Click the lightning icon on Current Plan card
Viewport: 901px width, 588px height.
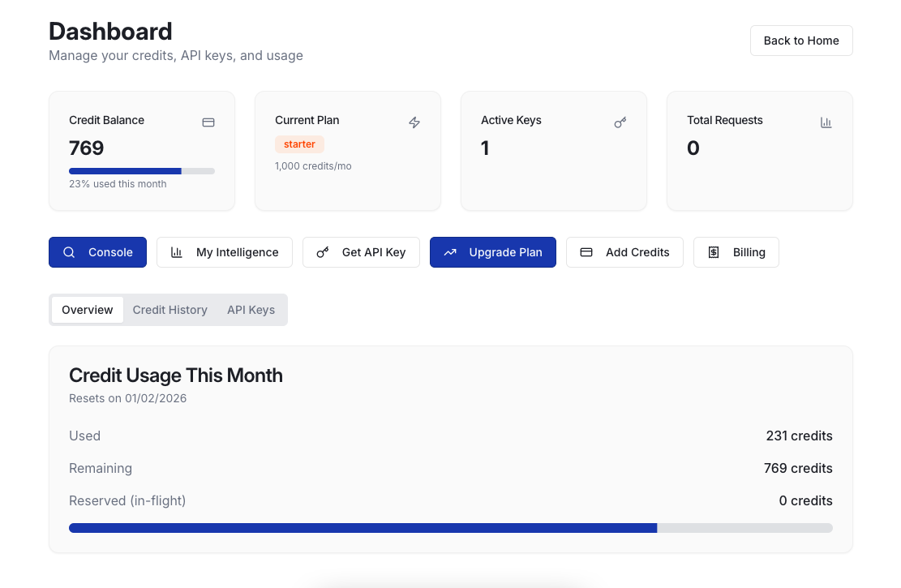(x=414, y=122)
